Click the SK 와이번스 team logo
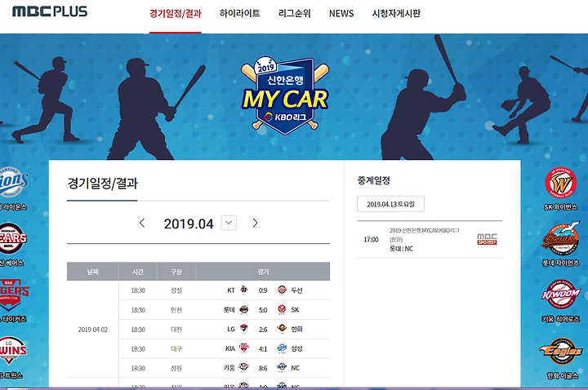588x390 pixels. point(560,184)
